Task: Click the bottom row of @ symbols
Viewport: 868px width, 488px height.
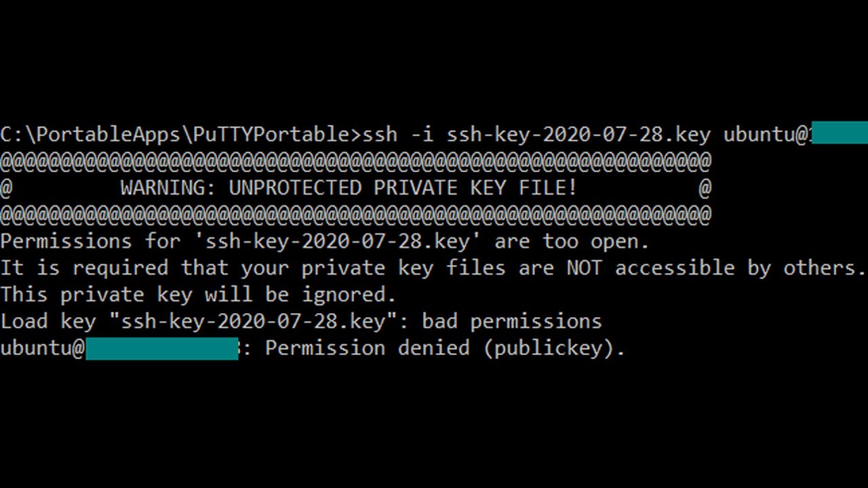Action: pos(355,215)
